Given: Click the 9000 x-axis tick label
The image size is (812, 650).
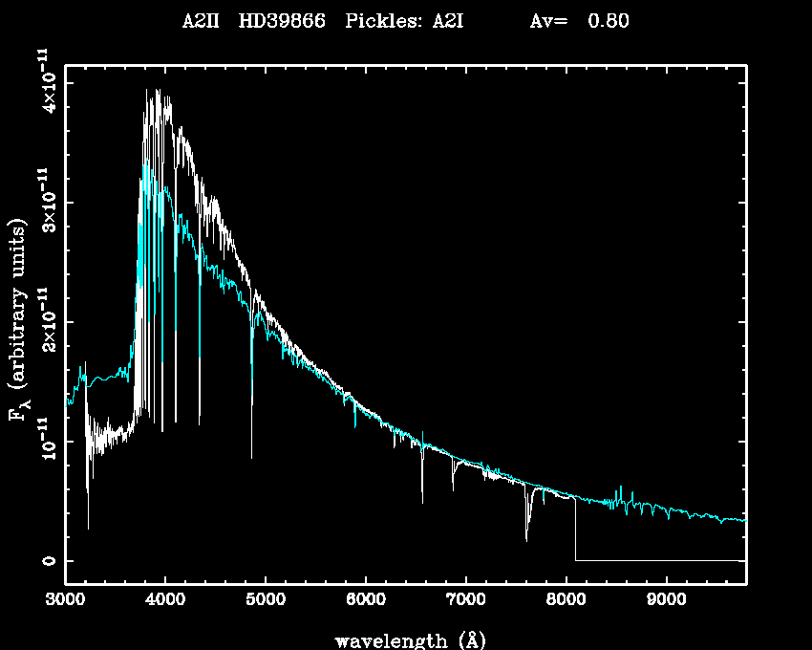Looking at the screenshot, I should coord(666,602).
